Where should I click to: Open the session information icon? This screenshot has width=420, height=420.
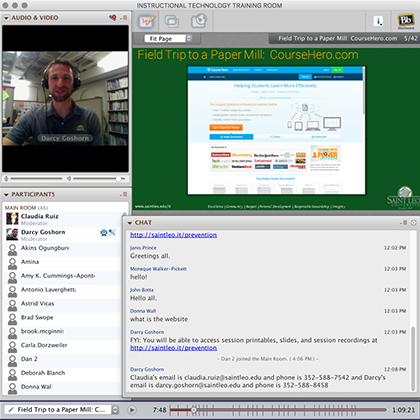coord(378,21)
